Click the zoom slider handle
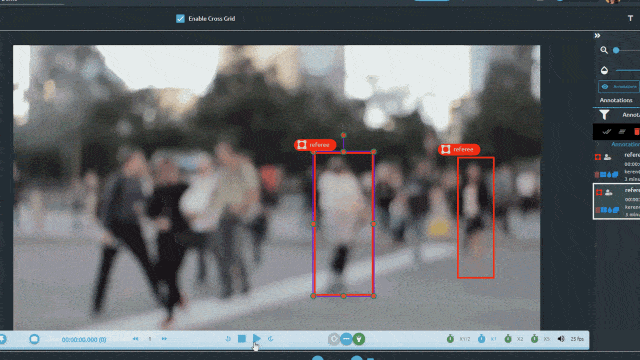 616,50
